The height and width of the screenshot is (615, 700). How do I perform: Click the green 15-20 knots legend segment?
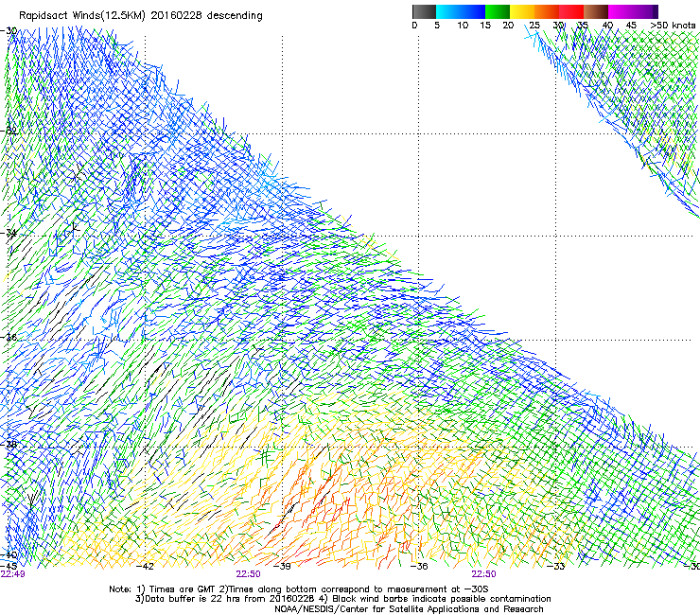[x=498, y=11]
